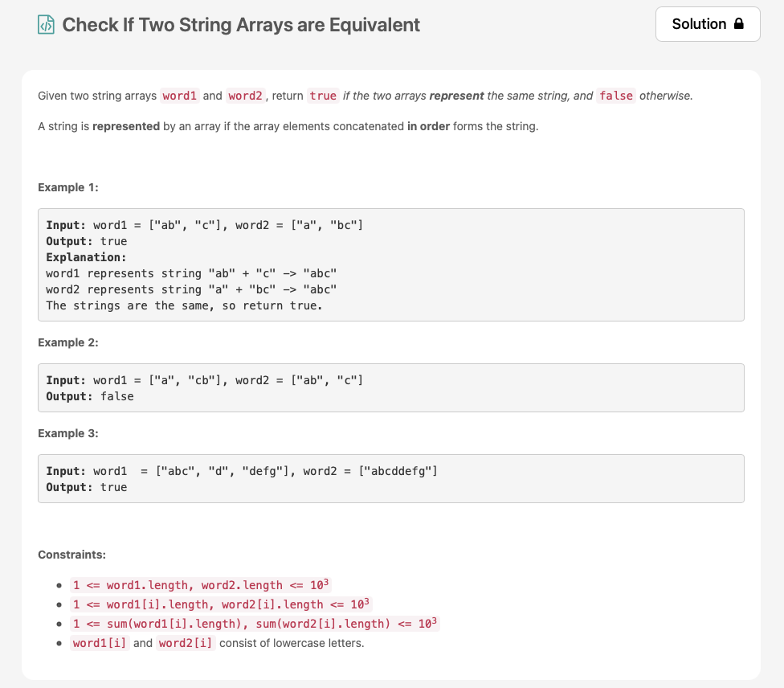
Task: Click the Constraints heading
Action: 71,555
